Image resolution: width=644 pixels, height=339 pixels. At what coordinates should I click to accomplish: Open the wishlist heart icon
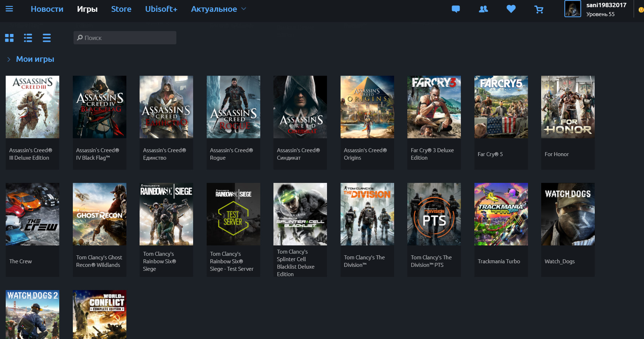tap(511, 9)
